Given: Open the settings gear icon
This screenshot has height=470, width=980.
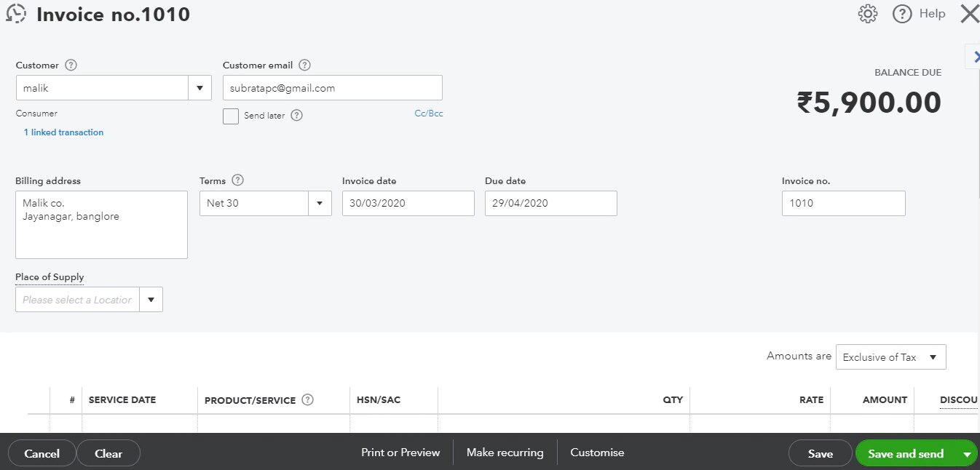Looking at the screenshot, I should tap(867, 14).
